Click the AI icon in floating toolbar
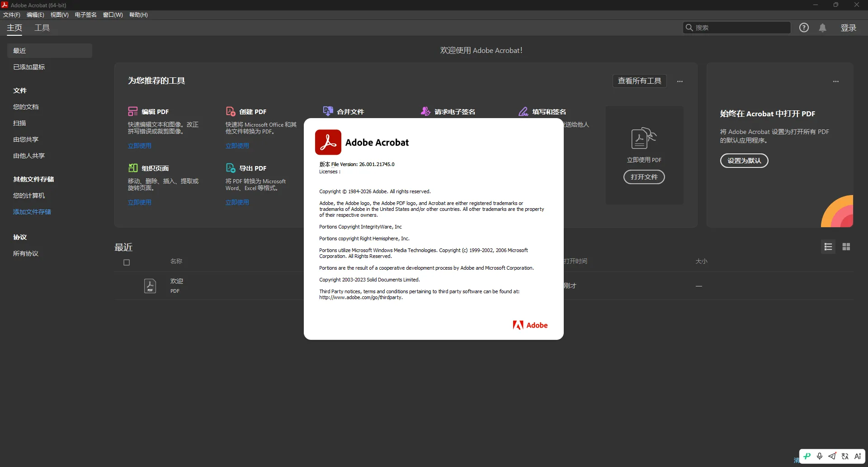 point(858,456)
